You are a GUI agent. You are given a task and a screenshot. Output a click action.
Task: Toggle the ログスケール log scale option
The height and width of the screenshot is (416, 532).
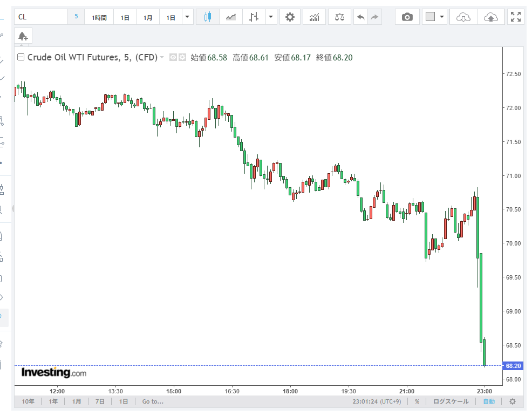pos(451,401)
